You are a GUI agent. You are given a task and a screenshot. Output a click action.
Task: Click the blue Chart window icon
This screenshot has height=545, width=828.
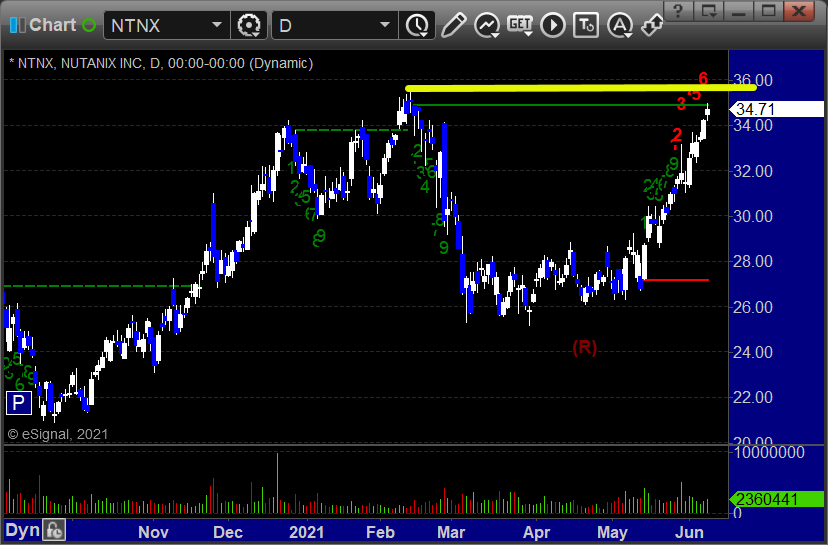[17, 25]
